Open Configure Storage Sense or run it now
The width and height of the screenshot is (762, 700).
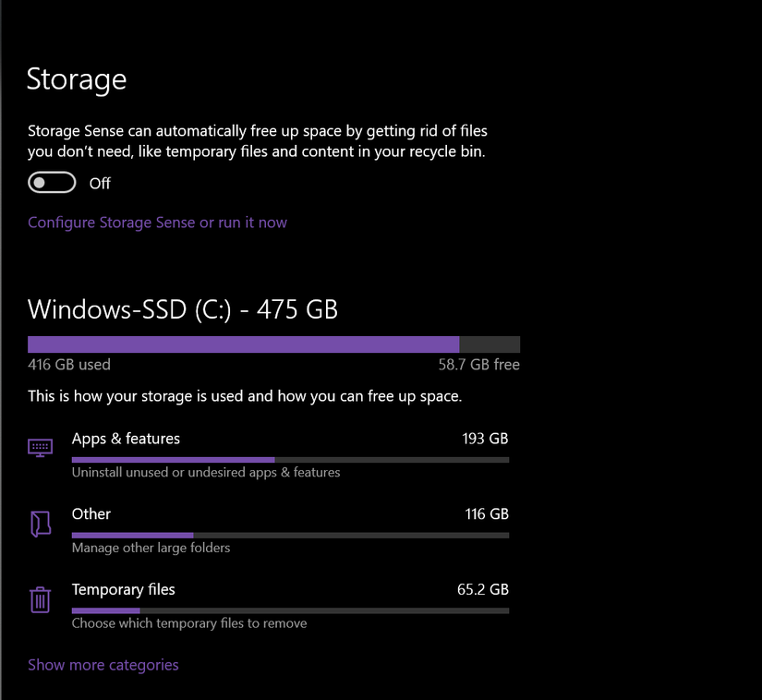point(157,223)
